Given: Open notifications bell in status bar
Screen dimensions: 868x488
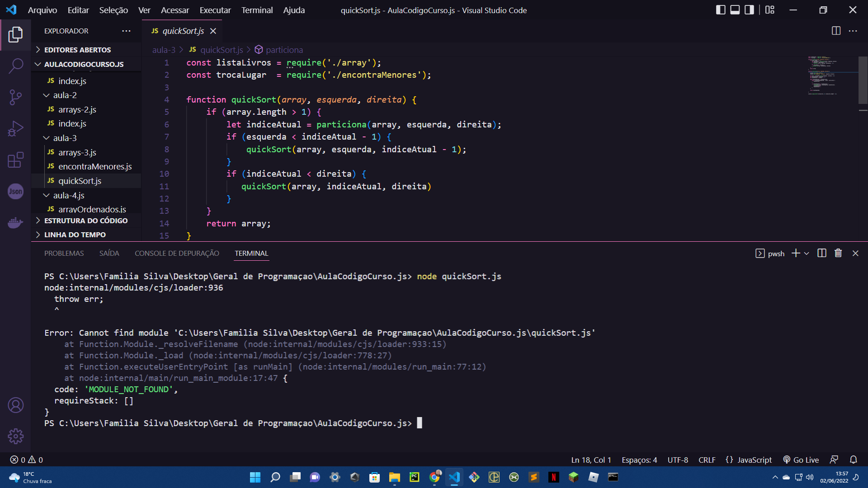Looking at the screenshot, I should (x=854, y=460).
